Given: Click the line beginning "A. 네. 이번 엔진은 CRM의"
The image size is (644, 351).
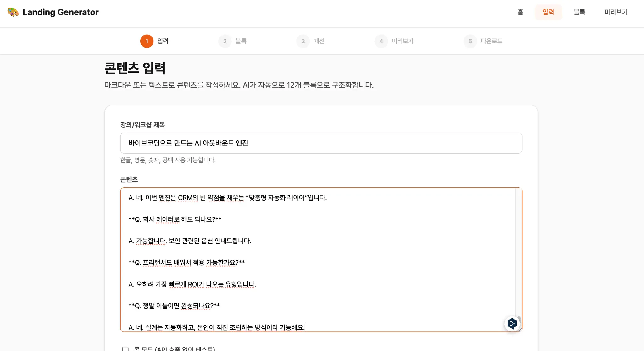Looking at the screenshot, I should point(228,198).
